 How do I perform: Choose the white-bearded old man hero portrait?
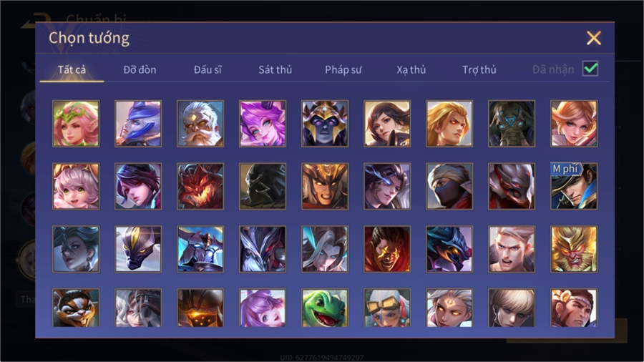[x=200, y=124]
